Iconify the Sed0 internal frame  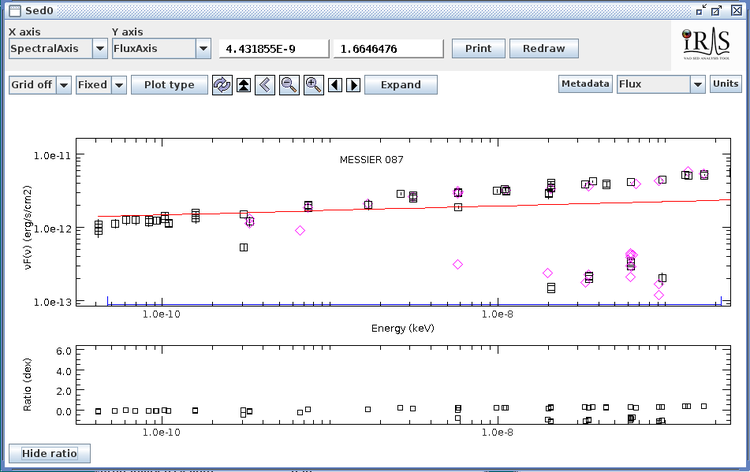tap(701, 11)
